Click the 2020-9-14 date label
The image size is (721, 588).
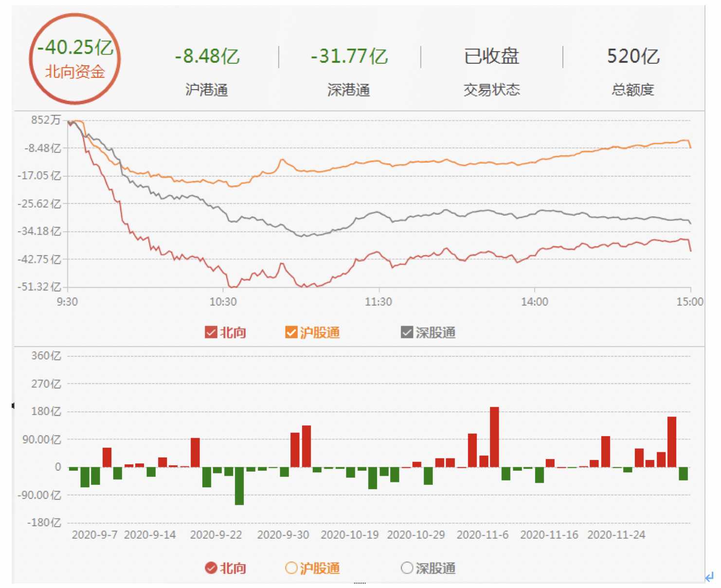(x=150, y=535)
